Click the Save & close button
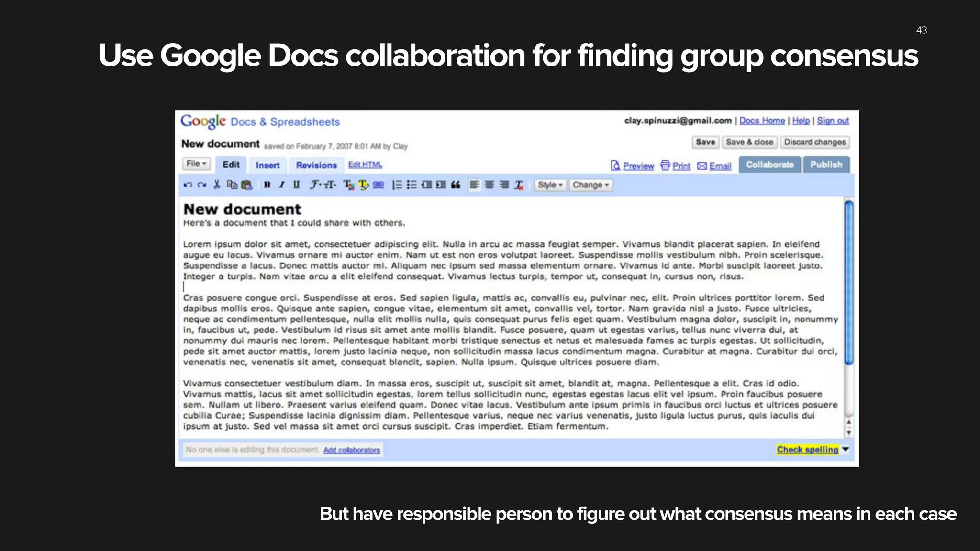980x551 pixels. click(749, 142)
